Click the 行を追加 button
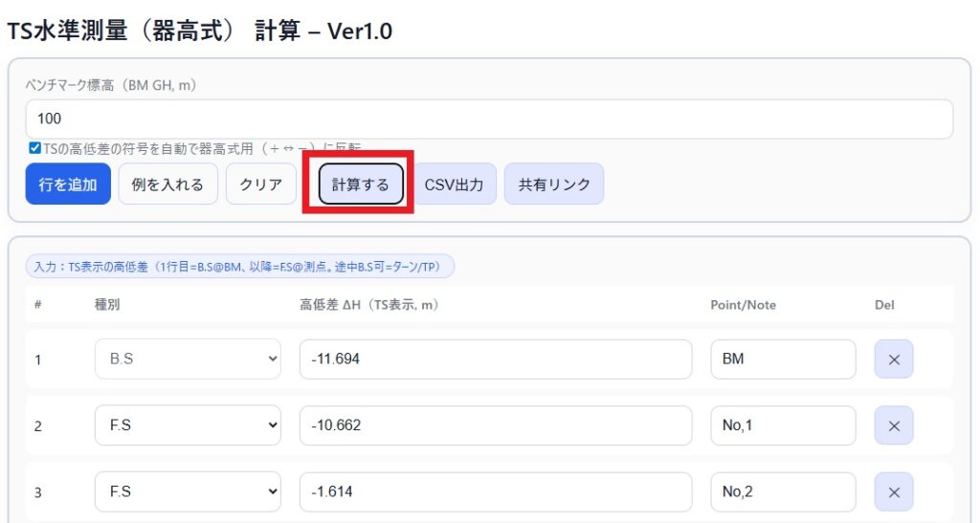 (x=68, y=185)
